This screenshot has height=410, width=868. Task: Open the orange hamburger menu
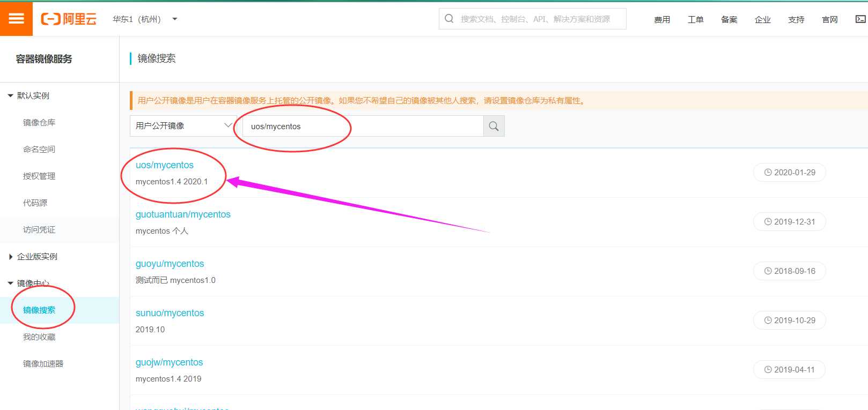click(x=16, y=19)
